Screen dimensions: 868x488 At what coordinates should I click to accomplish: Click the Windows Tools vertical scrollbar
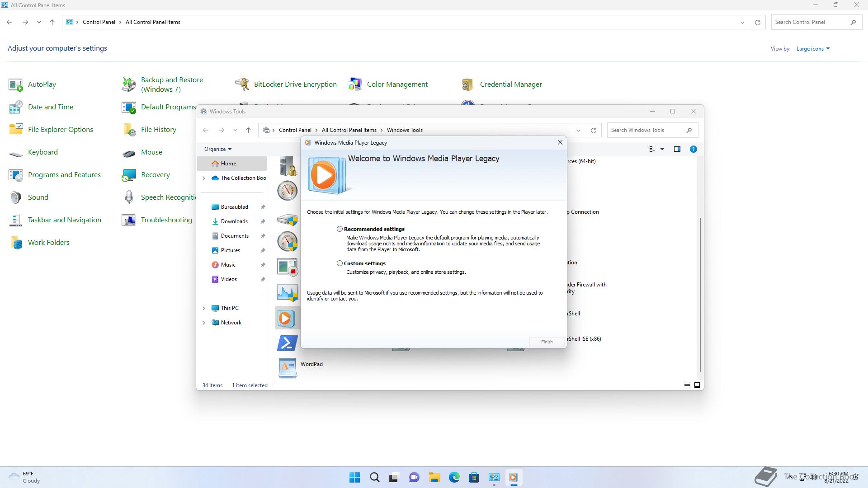(x=700, y=295)
